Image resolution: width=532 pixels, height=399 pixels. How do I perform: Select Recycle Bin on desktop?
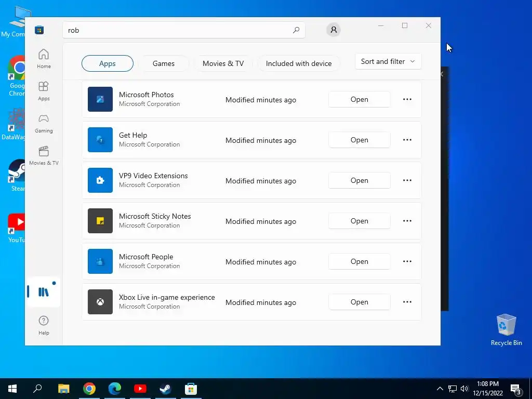pyautogui.click(x=506, y=330)
